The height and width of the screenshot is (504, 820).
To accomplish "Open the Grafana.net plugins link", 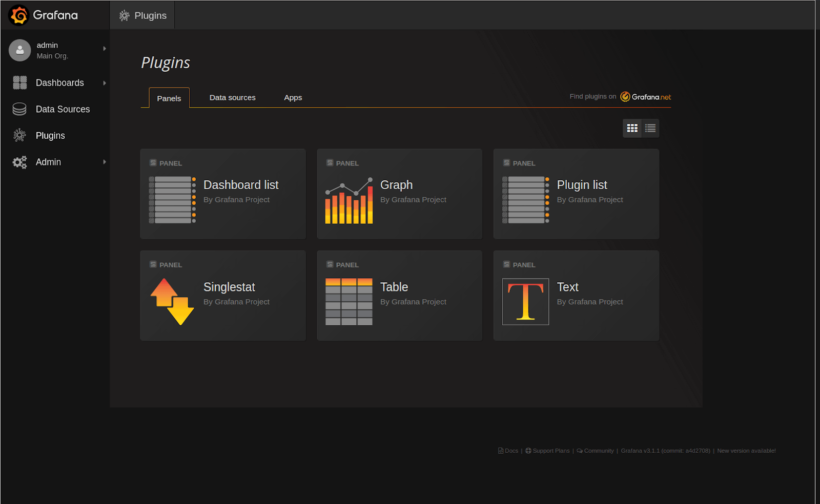I will click(x=645, y=96).
